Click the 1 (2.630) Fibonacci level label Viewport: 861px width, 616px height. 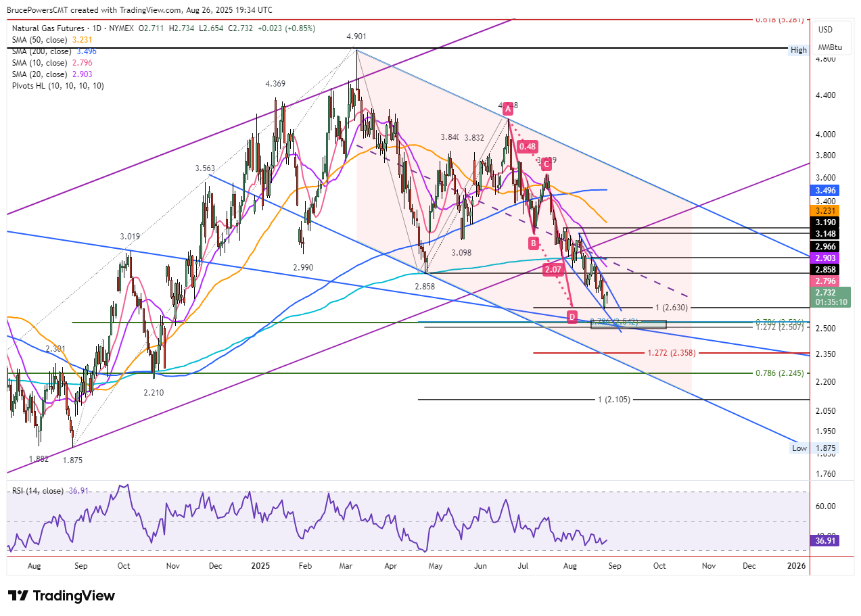(x=672, y=308)
